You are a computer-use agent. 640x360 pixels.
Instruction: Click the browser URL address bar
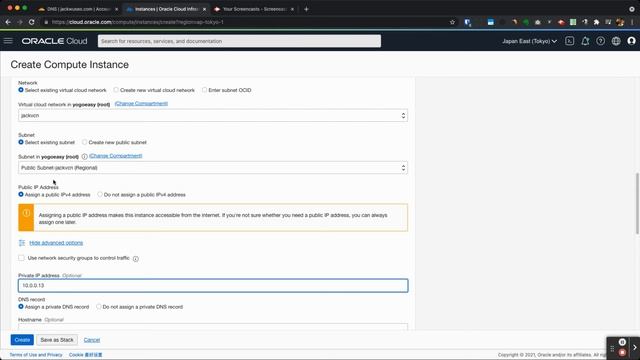249,22
